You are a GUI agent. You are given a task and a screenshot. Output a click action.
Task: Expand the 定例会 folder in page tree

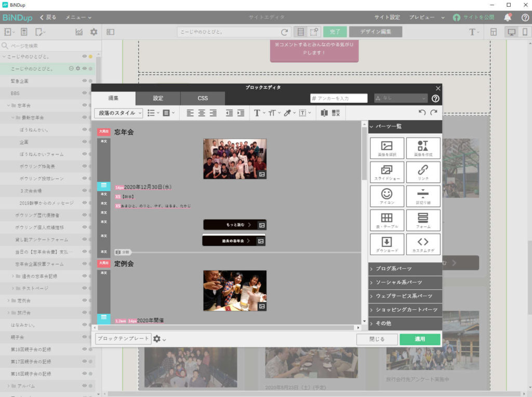(9, 300)
